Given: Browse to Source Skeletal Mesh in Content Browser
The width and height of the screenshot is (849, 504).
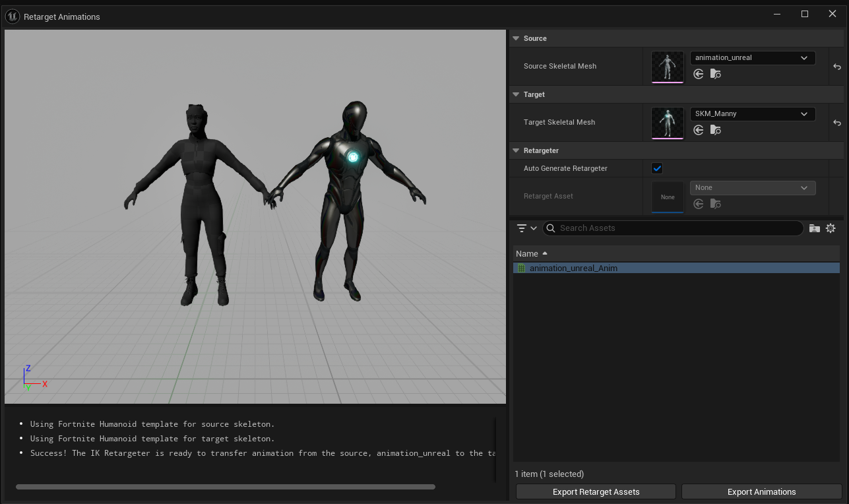Looking at the screenshot, I should click(x=716, y=75).
